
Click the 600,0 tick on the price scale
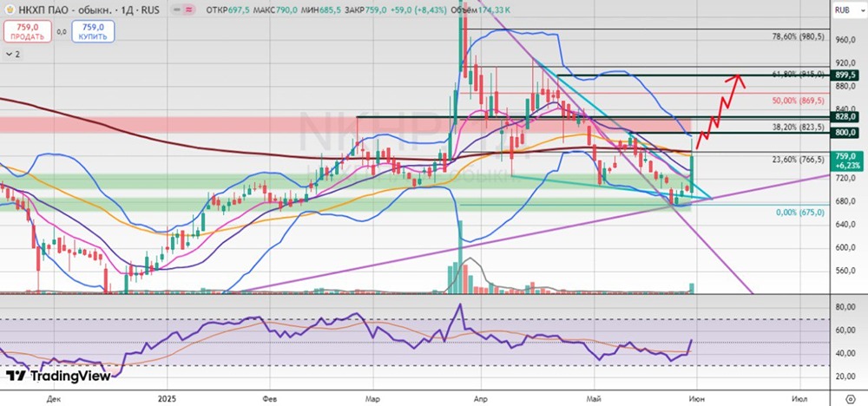[x=847, y=247]
